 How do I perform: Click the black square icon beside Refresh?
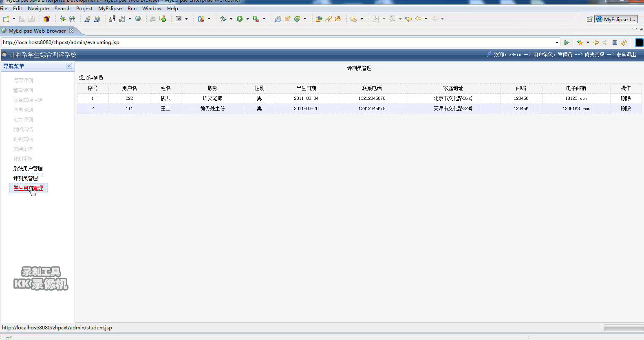(x=639, y=42)
